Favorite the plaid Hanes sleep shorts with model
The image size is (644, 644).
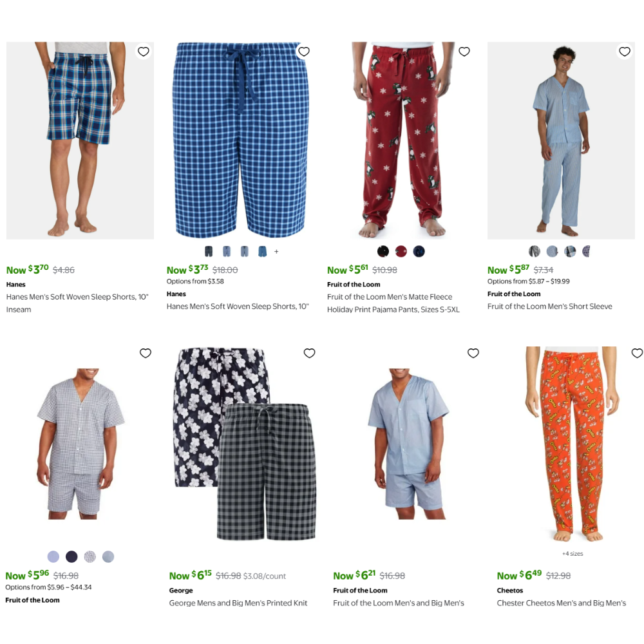(144, 52)
